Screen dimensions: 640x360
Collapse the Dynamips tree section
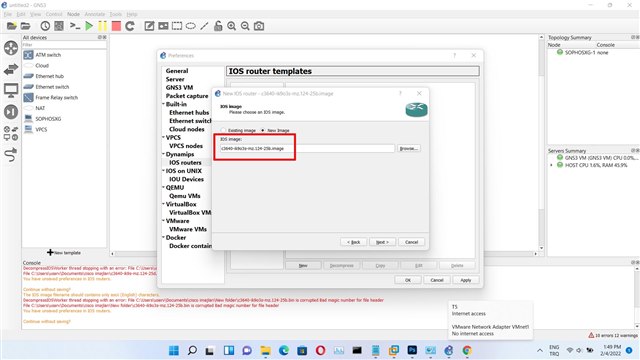point(163,154)
